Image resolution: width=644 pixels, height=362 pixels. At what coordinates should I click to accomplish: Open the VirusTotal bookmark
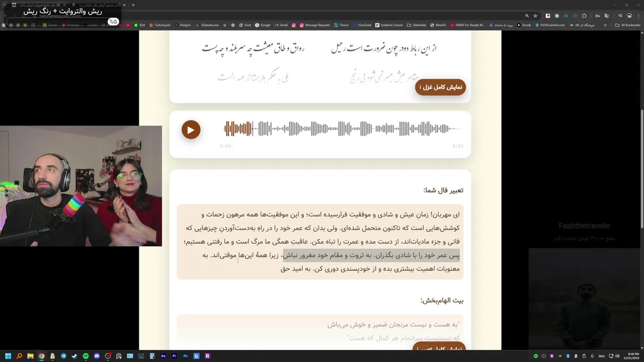click(362, 25)
